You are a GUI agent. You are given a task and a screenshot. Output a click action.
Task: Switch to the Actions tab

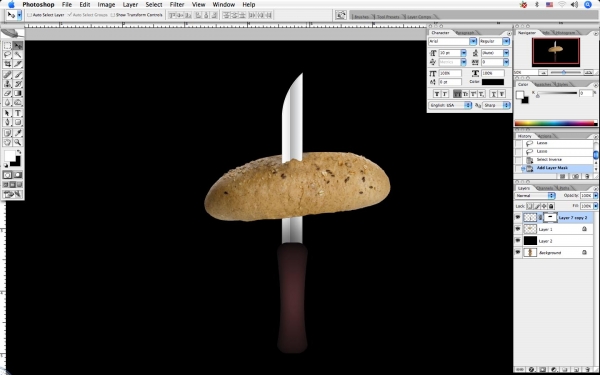click(545, 136)
